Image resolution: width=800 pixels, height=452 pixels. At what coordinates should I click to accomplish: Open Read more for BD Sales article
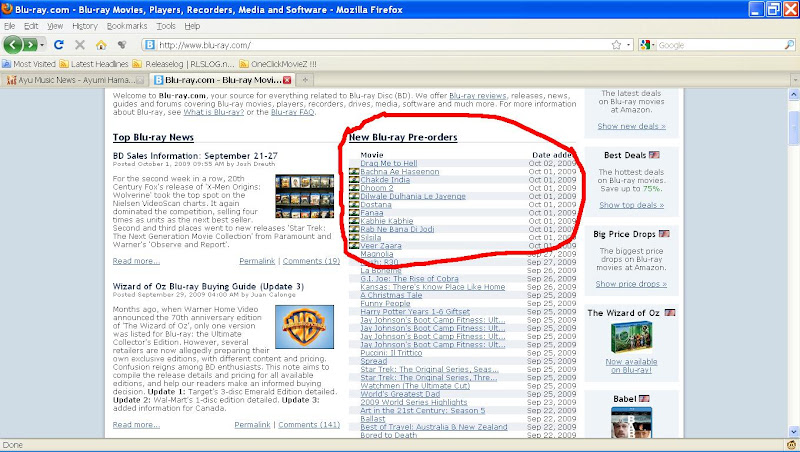tap(136, 261)
